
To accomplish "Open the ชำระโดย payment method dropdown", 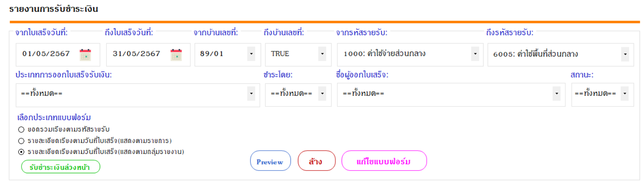I will click(x=322, y=94).
